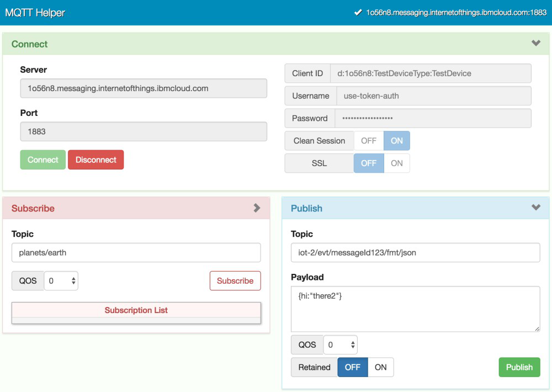Turn Clean Session OFF
552x392 pixels.
(x=368, y=140)
